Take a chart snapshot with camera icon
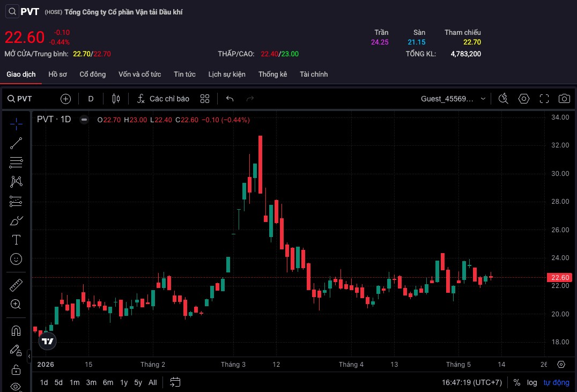The height and width of the screenshot is (392, 577). pos(564,99)
